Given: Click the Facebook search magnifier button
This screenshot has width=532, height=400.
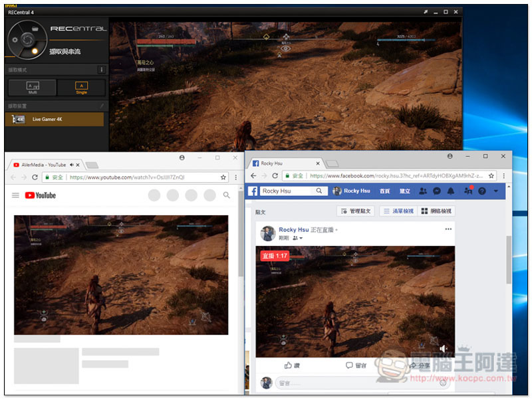Looking at the screenshot, I should [319, 191].
